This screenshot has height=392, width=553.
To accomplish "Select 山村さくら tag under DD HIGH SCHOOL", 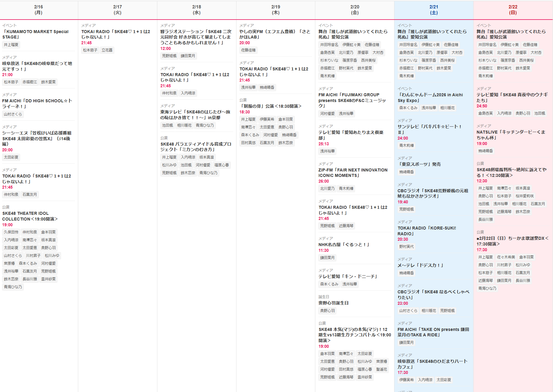I will [13, 114].
